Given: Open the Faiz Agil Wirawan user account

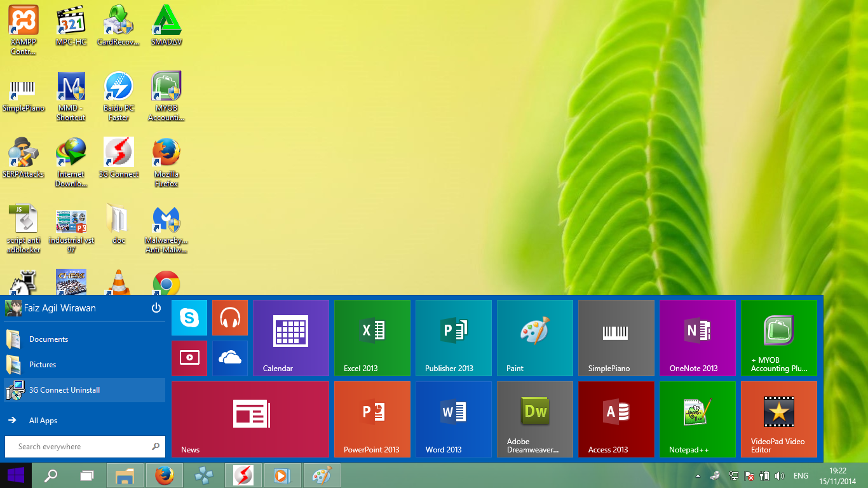Looking at the screenshot, I should pyautogui.click(x=51, y=308).
